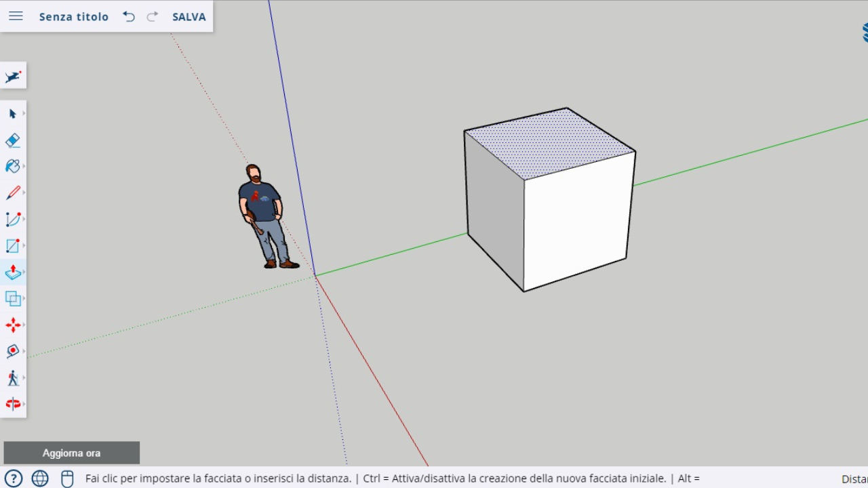868x488 pixels.
Task: Click the Aggiorna ora button
Action: click(71, 452)
